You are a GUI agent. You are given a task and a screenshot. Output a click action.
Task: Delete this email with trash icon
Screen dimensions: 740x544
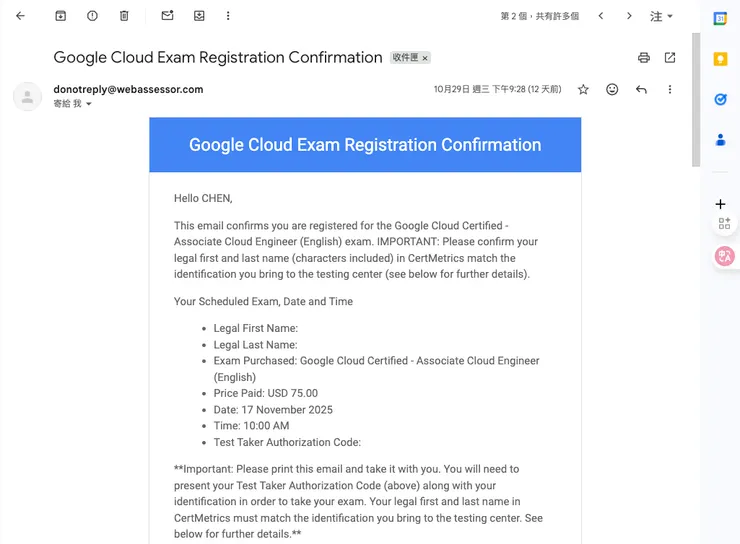tap(124, 16)
